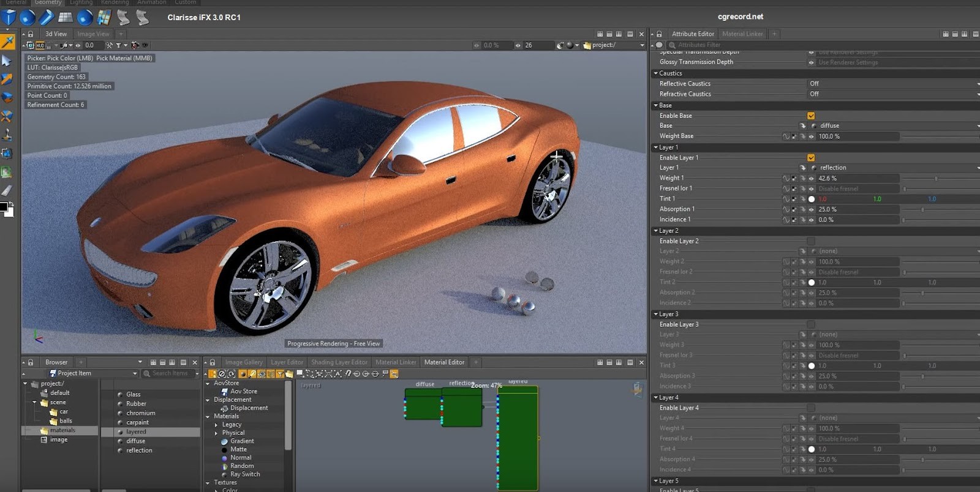Open the Reflective Caustics dropdown
Image resolution: width=980 pixels, height=492 pixels.
pos(894,84)
